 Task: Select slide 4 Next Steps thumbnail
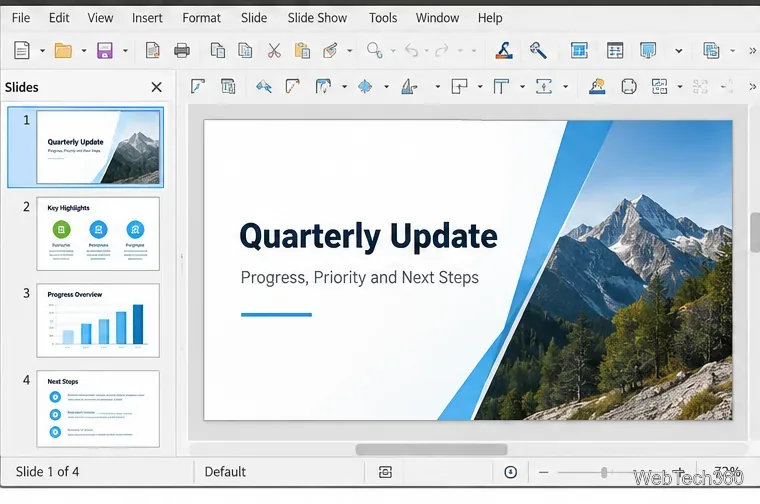click(x=98, y=409)
